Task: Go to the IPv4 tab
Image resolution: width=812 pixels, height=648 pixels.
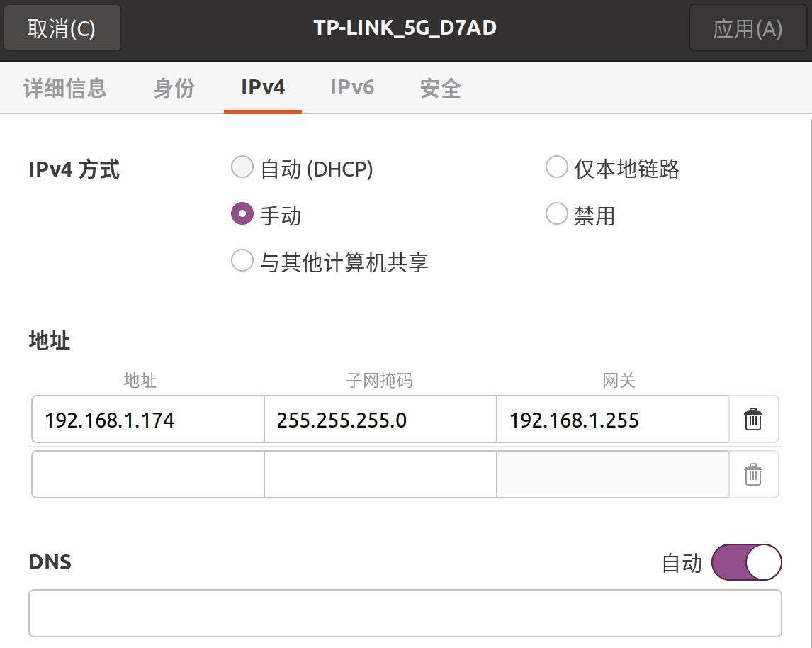Action: coord(263,88)
